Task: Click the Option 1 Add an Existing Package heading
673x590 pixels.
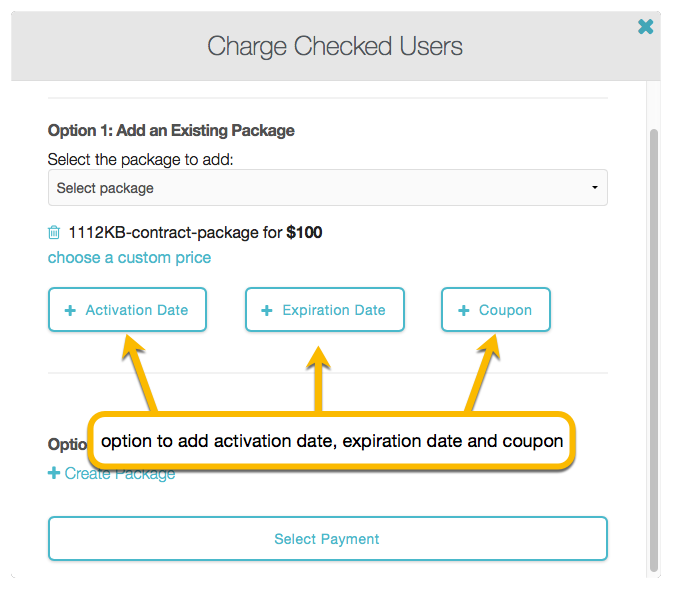Action: 171,130
